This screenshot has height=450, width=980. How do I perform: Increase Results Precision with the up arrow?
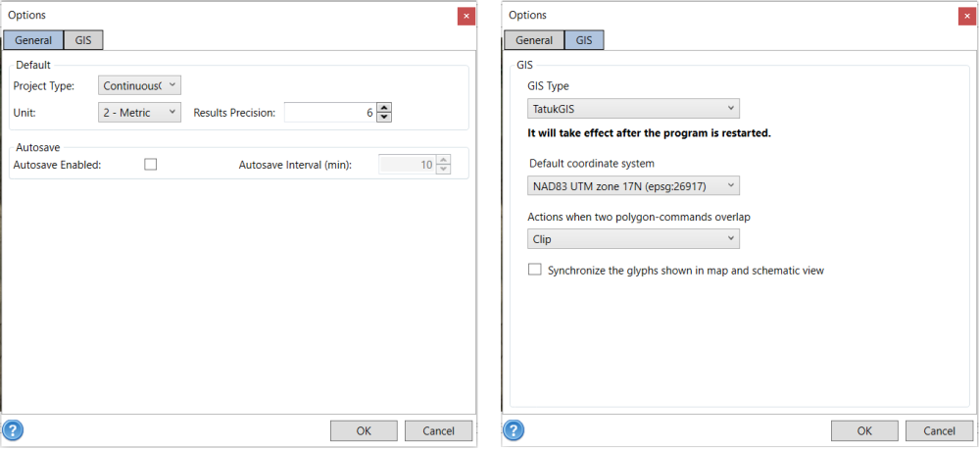pos(384,108)
